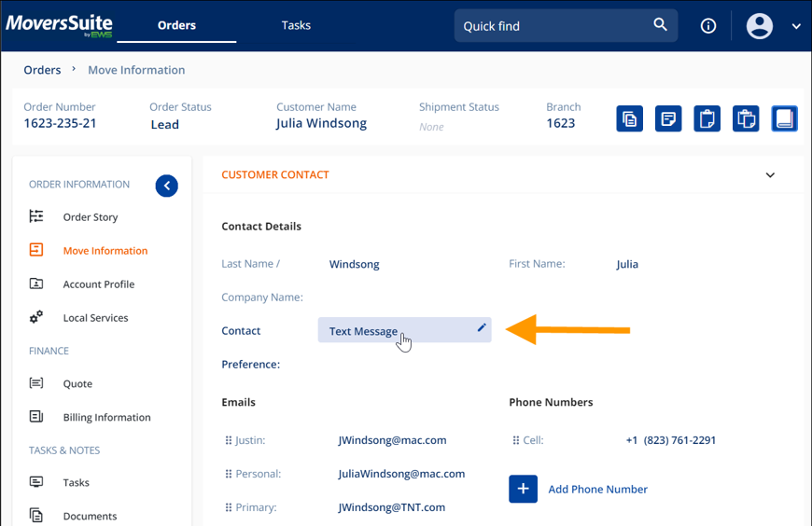Open Billing Information in sidebar
812x526 pixels.
[106, 417]
